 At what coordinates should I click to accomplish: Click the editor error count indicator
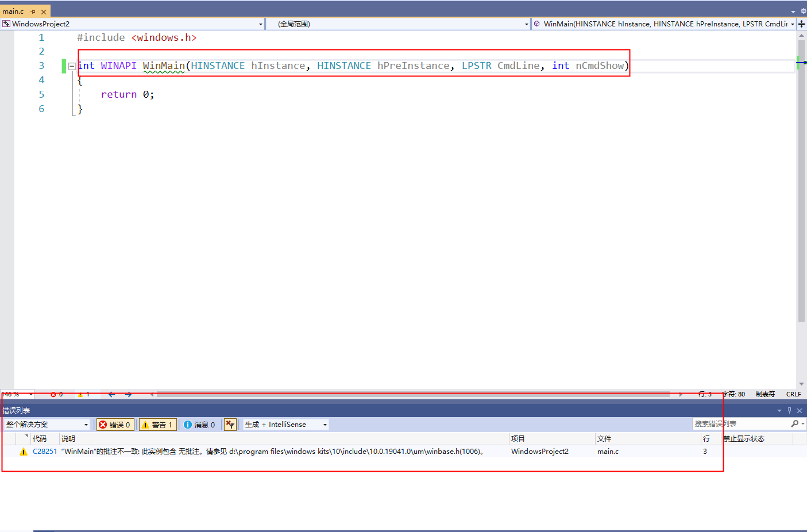point(56,394)
